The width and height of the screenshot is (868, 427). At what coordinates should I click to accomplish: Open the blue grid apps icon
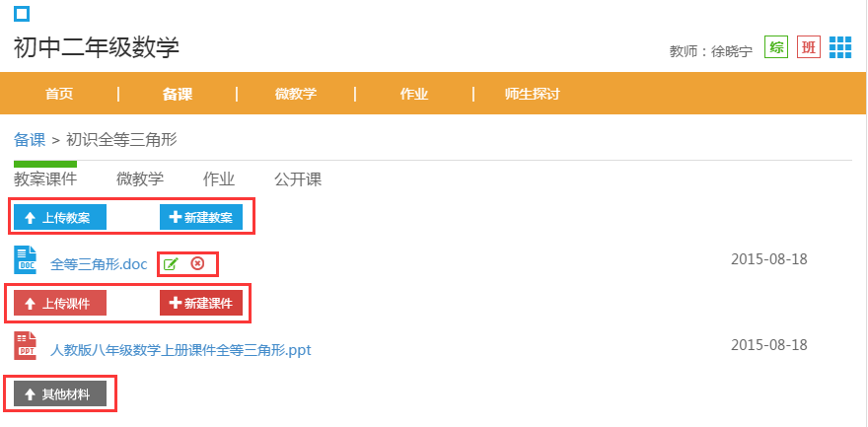click(840, 47)
